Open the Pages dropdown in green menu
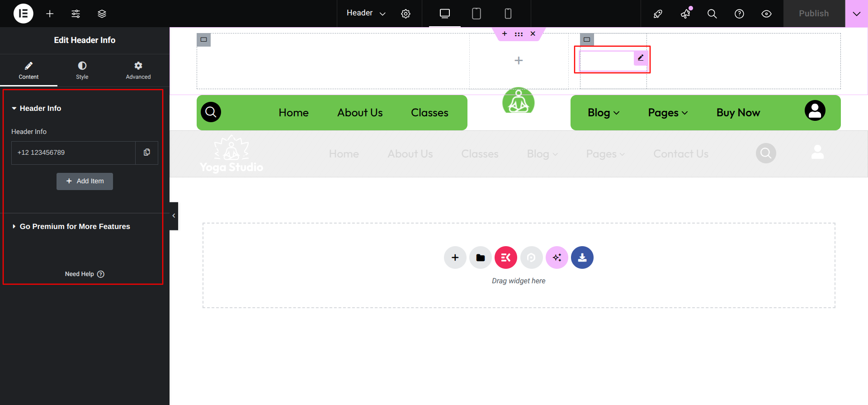Screen dimensions: 868x405 click(x=668, y=113)
